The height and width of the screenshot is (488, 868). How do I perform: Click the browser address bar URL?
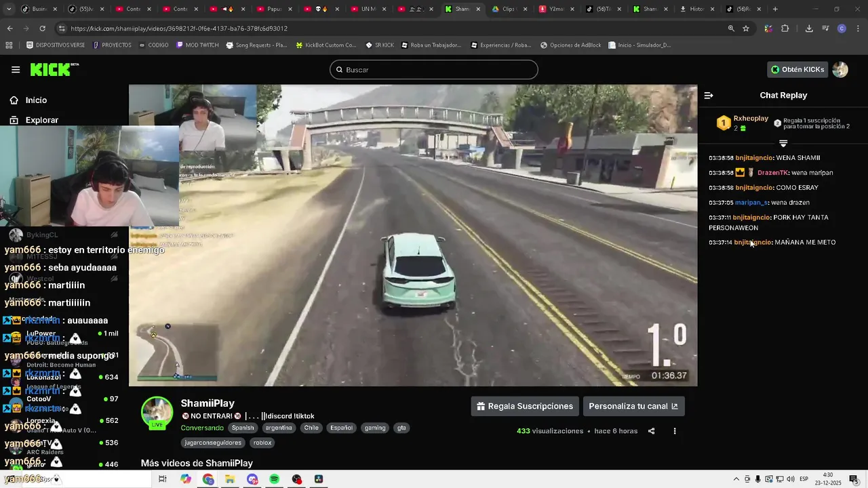pyautogui.click(x=179, y=28)
